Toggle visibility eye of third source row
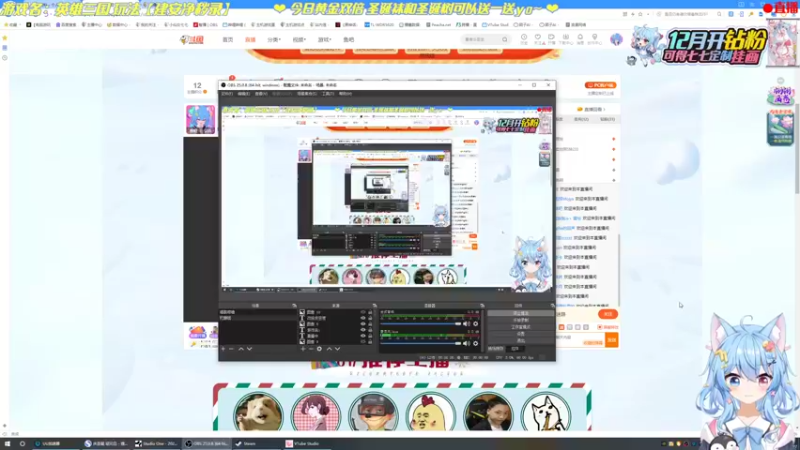The width and height of the screenshot is (800, 450). 363,323
